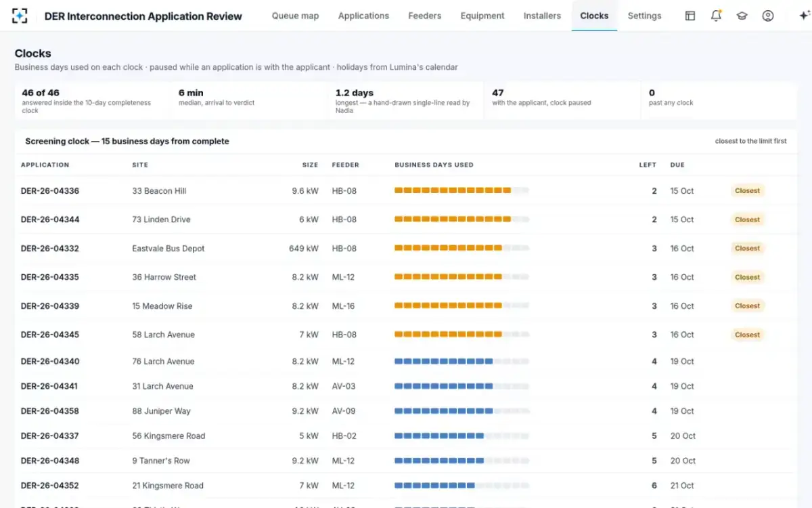Screen dimensions: 812x508
Task: Click the FEEDER column header
Action: (345, 165)
